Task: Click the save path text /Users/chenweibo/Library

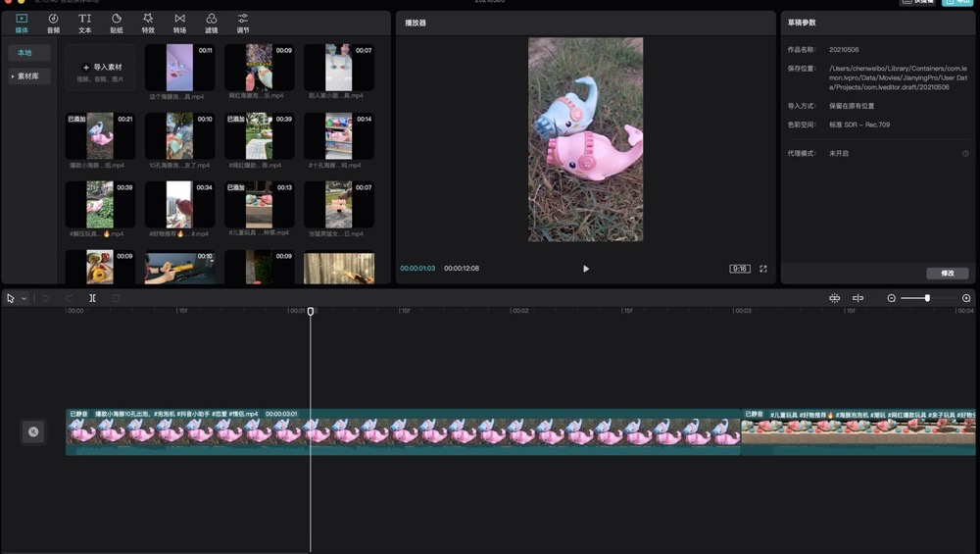Action: point(898,77)
